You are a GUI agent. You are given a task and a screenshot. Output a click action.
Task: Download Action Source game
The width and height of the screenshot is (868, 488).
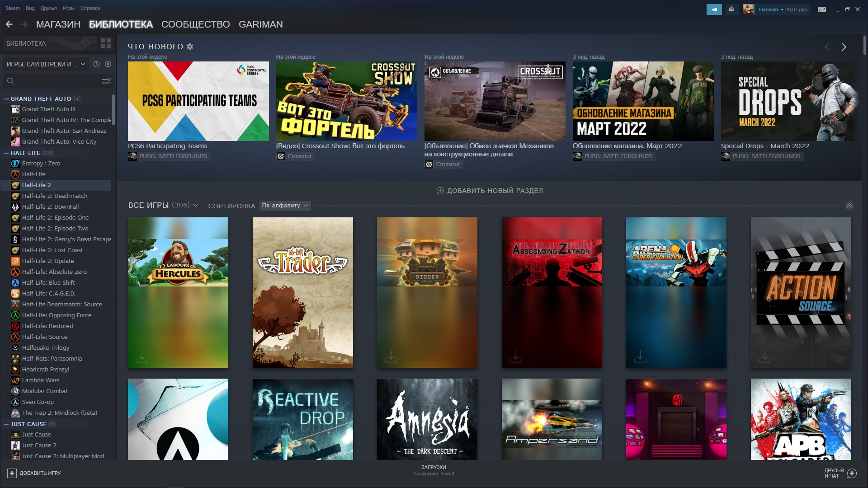click(x=765, y=356)
